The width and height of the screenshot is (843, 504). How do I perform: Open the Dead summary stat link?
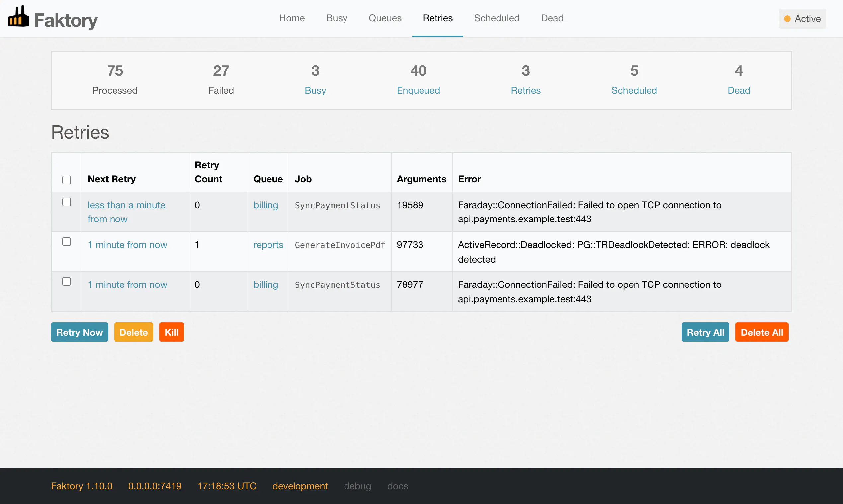pos(739,90)
